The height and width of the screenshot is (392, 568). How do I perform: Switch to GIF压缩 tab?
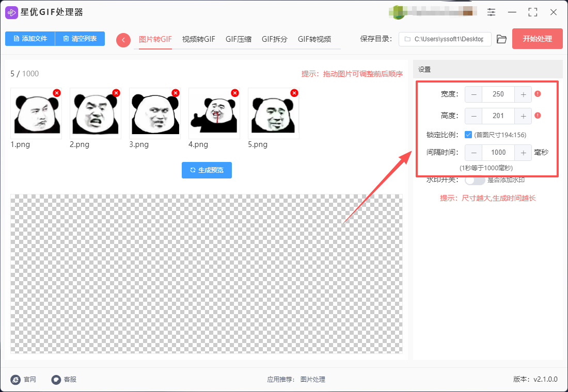coord(239,39)
